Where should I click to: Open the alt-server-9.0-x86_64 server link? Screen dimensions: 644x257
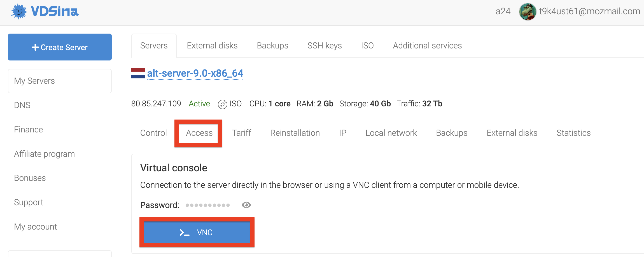pos(195,73)
